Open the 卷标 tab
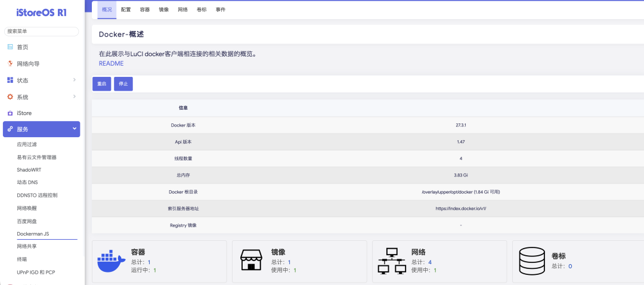The image size is (644, 285). click(202, 10)
